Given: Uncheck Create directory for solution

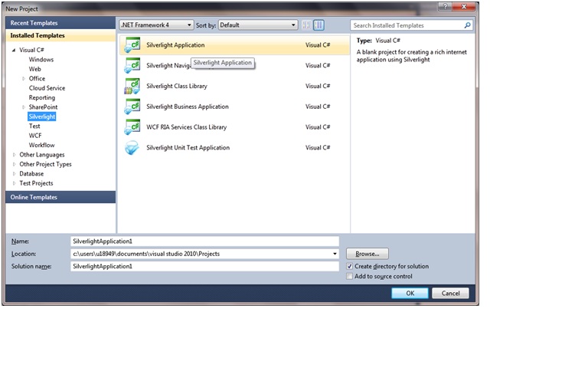Looking at the screenshot, I should coord(351,266).
